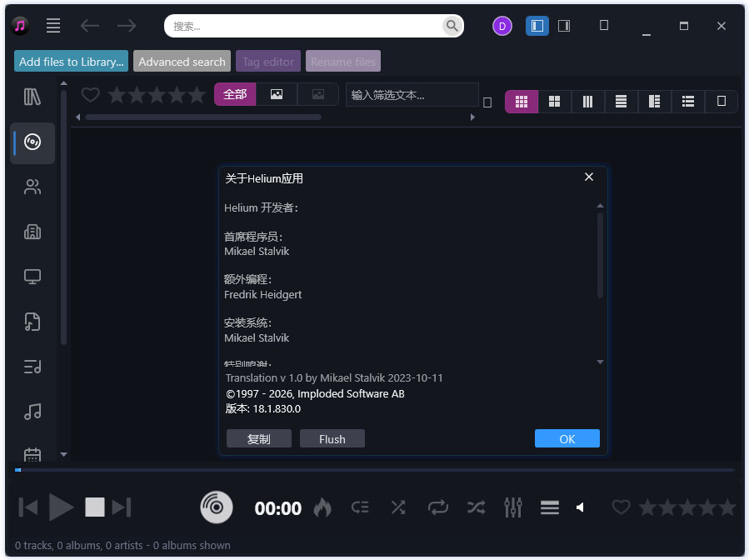The height and width of the screenshot is (560, 749).
Task: Open the play queue list icon
Action: pos(550,507)
